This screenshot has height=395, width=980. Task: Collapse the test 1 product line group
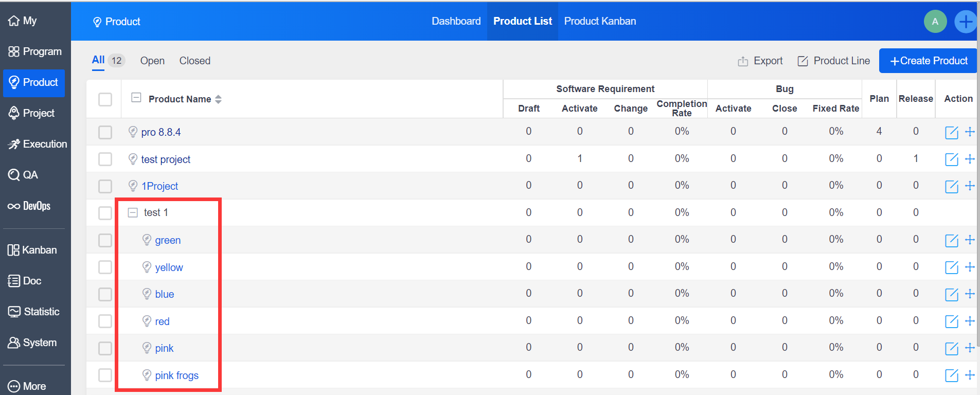(133, 212)
